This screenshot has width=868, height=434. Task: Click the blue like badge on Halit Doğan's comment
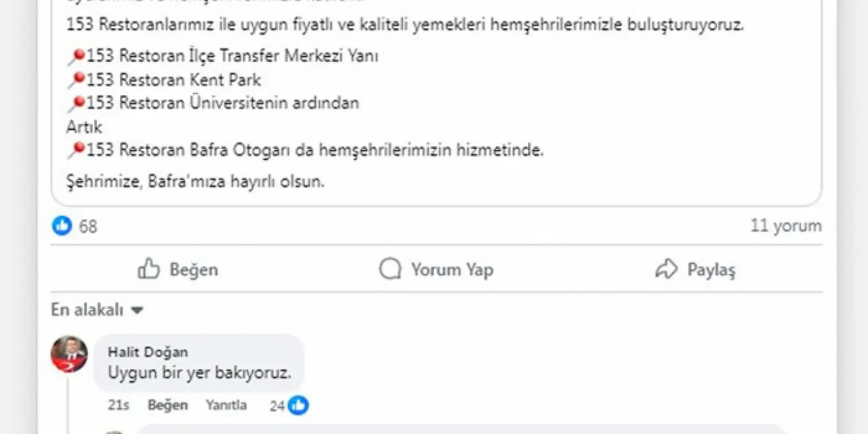pos(298,406)
